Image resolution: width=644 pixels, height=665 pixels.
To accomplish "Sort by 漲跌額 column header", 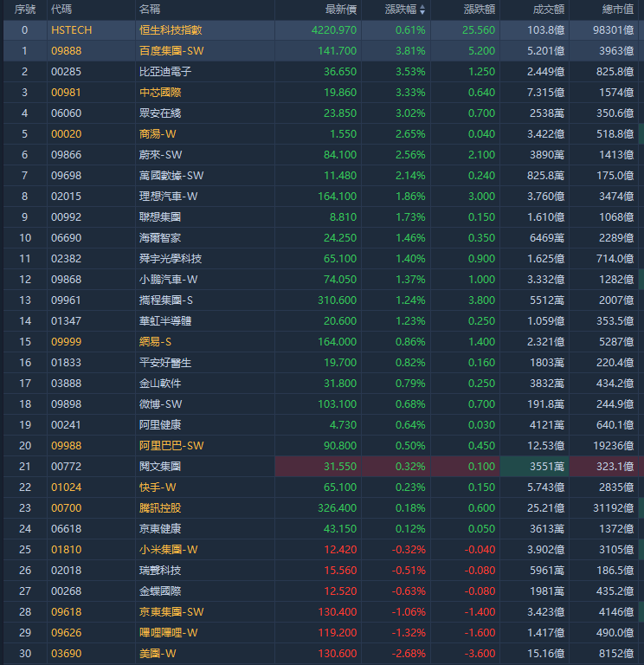I will 479,10.
